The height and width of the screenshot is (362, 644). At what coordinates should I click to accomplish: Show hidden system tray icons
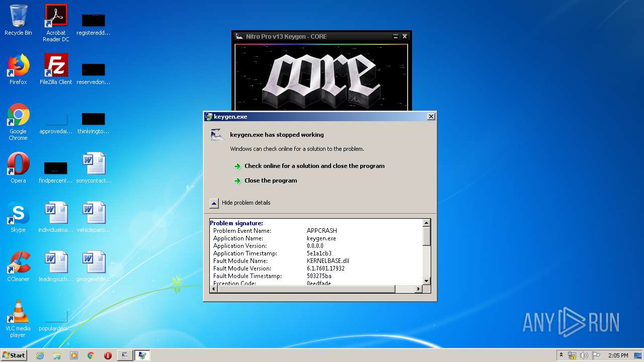(561, 355)
